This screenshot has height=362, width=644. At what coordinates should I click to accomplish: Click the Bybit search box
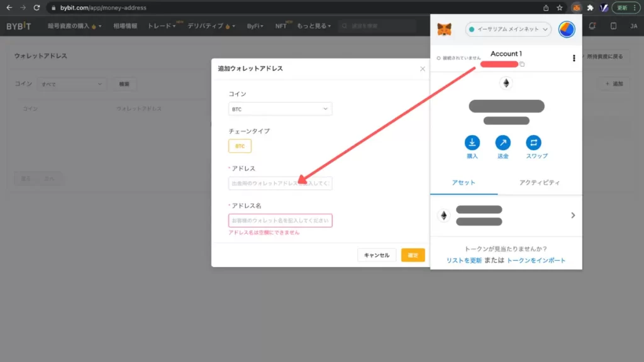[x=377, y=26]
